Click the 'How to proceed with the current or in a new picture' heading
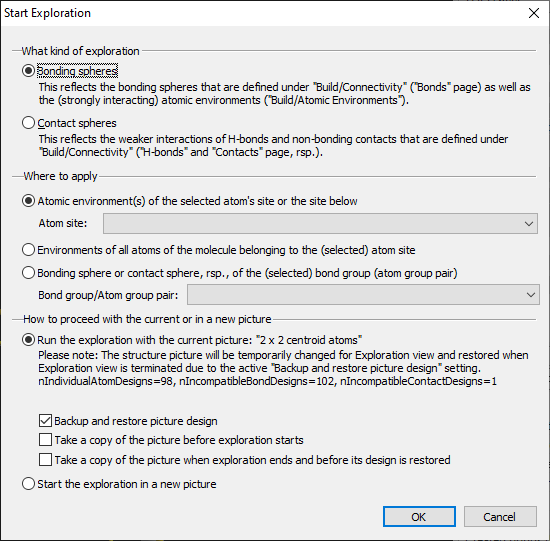 point(147,319)
